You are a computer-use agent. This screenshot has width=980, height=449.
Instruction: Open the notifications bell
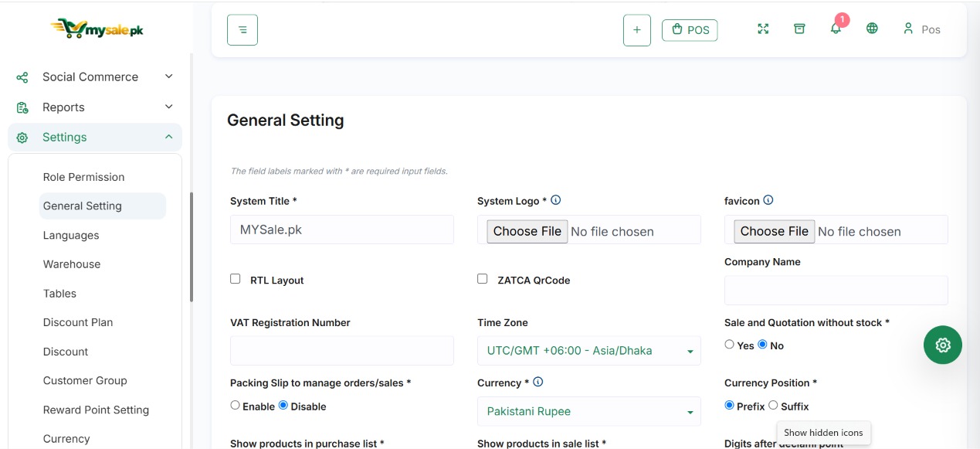tap(836, 29)
